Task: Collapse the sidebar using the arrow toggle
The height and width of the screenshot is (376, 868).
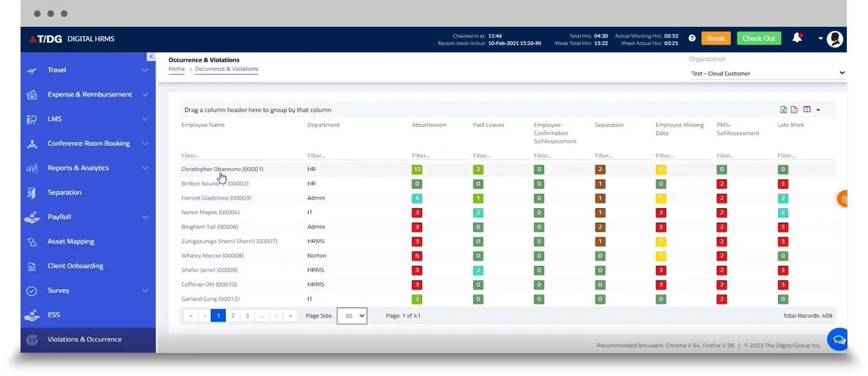Action: 151,57
